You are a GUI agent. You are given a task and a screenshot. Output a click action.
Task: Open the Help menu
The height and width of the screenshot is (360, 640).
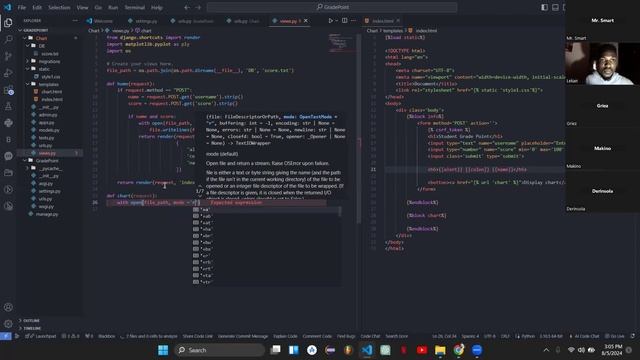coord(157,7)
